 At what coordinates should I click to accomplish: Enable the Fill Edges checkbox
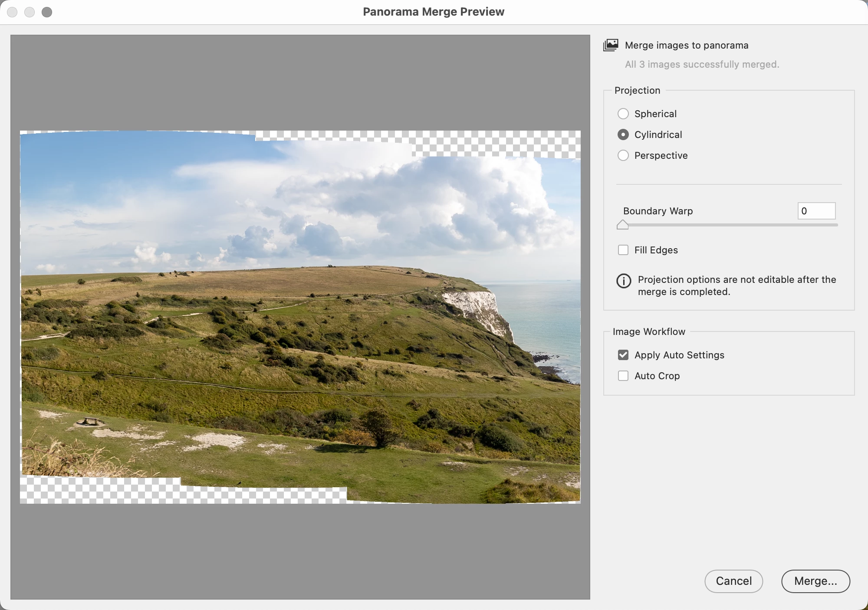623,250
